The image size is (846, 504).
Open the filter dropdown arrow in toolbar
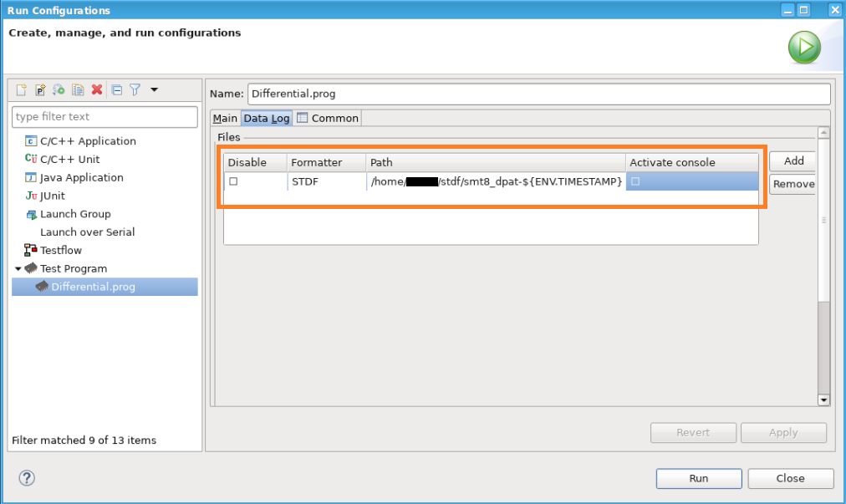[154, 89]
